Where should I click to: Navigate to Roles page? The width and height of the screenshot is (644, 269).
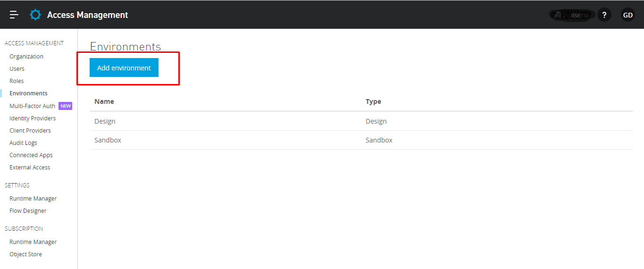coord(17,81)
